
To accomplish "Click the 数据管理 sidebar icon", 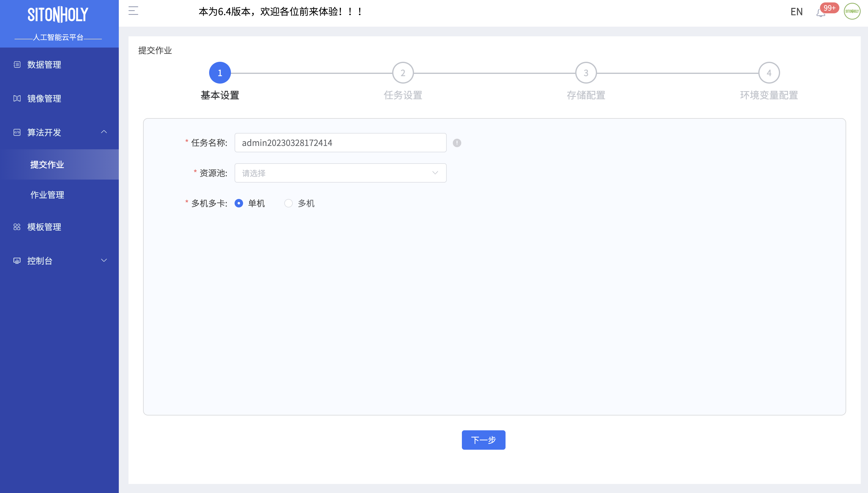I will pyautogui.click(x=17, y=64).
